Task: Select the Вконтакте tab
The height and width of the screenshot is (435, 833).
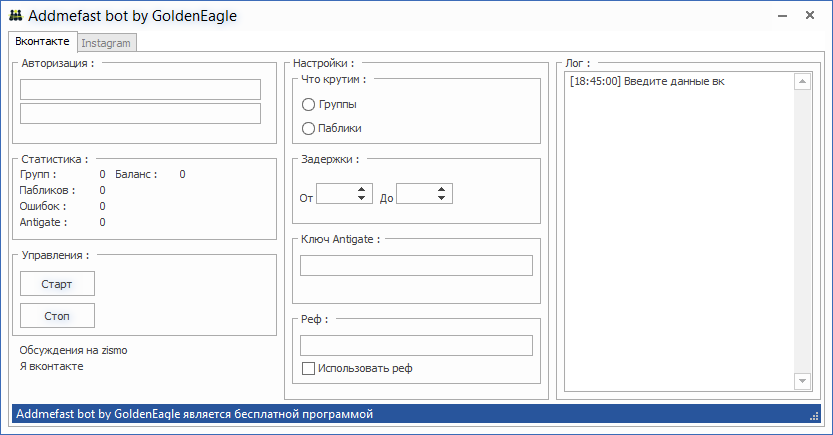Action: [42, 41]
